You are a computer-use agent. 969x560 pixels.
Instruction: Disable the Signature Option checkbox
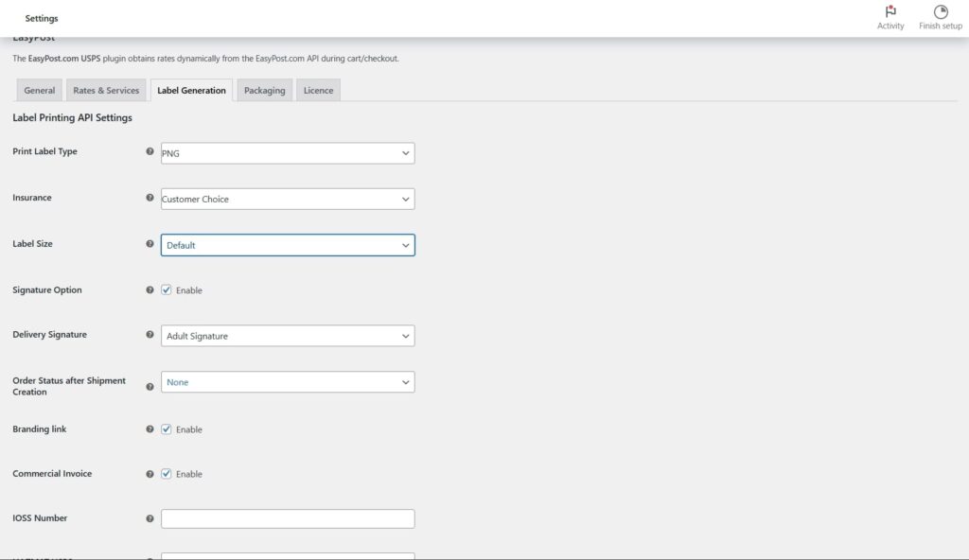167,289
